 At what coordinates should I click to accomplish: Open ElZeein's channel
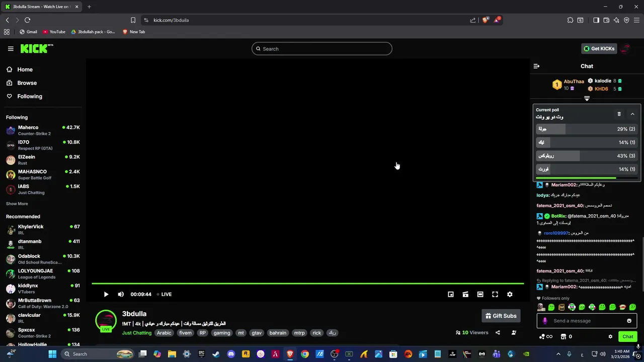(x=43, y=160)
